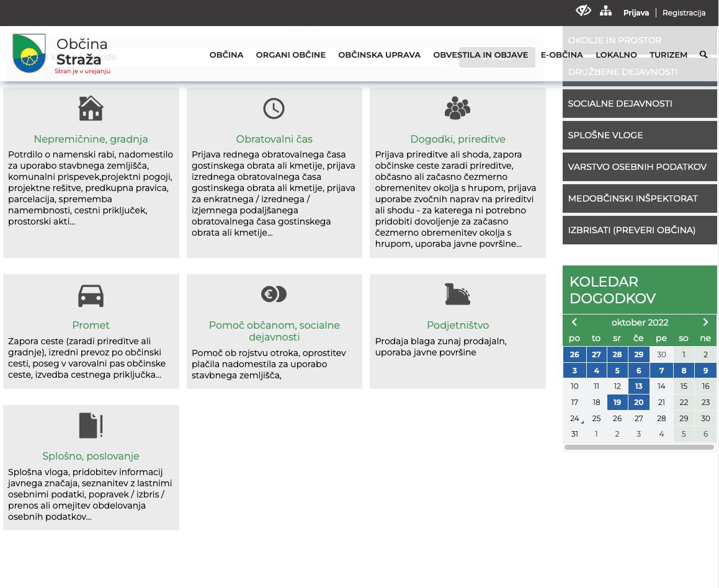Click the search magnifier icon
719x588 pixels.
(703, 55)
